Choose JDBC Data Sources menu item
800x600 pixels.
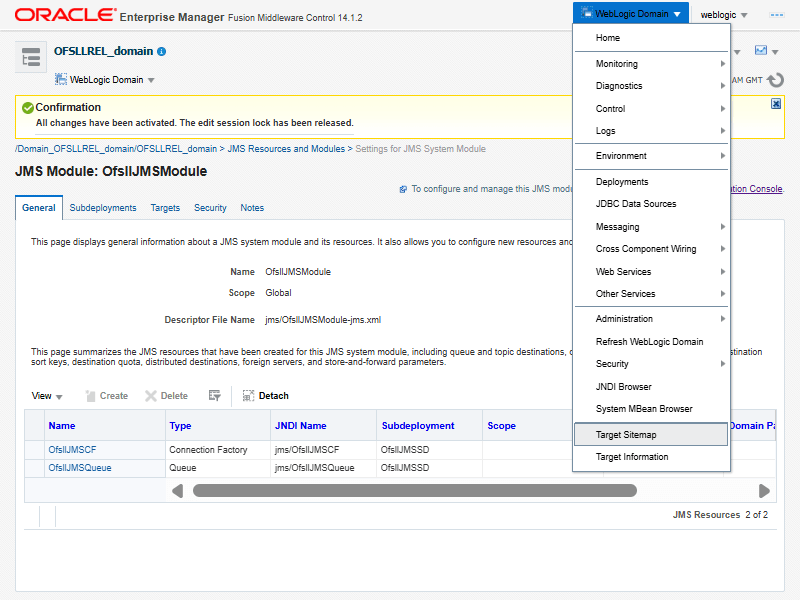636,204
